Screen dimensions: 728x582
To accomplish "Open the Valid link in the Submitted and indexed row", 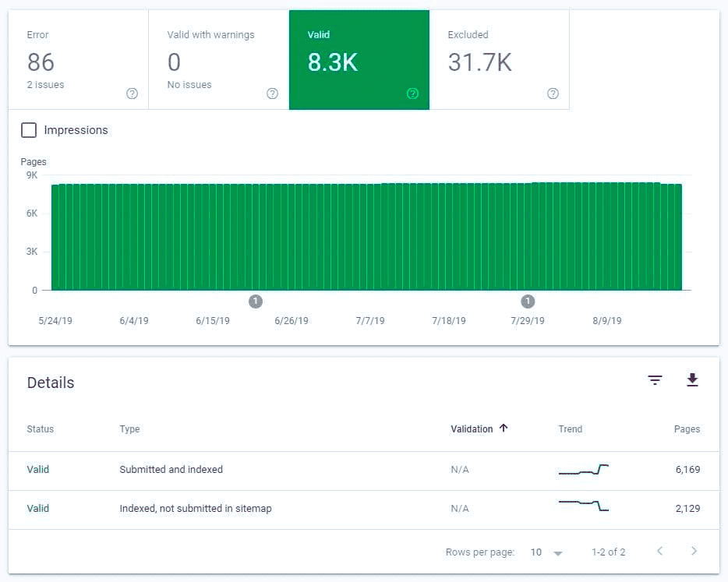I will click(37, 470).
